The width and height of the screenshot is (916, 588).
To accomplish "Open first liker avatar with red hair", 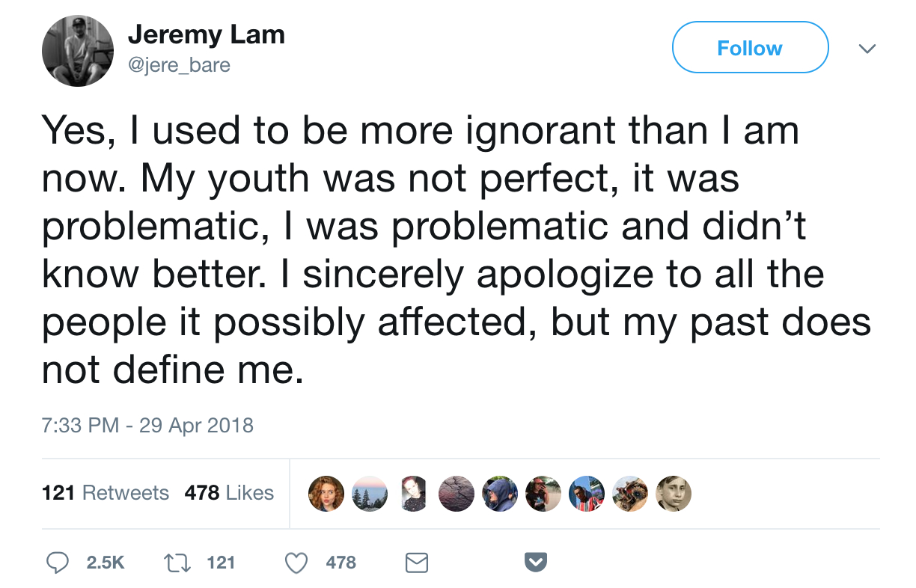I will point(326,494).
